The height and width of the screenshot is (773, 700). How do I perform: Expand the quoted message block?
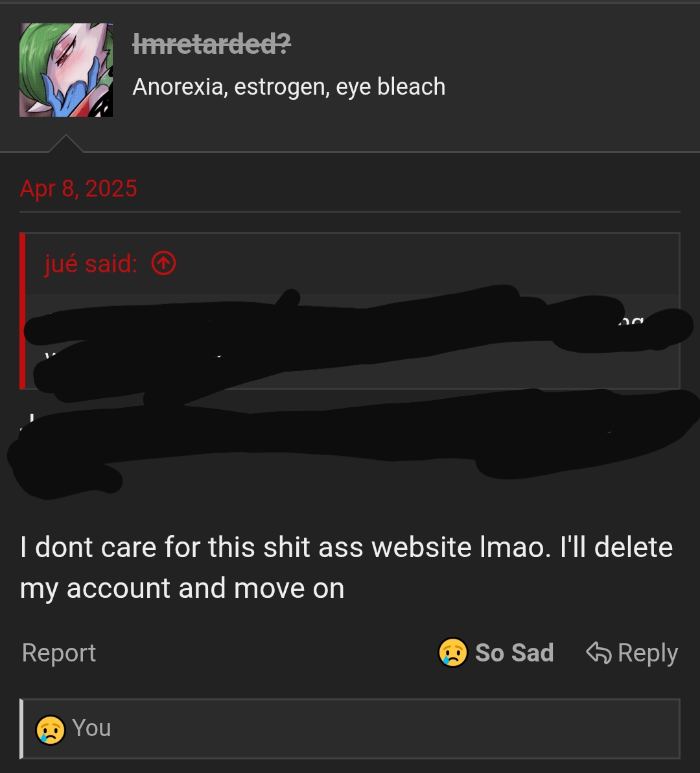tap(350, 340)
